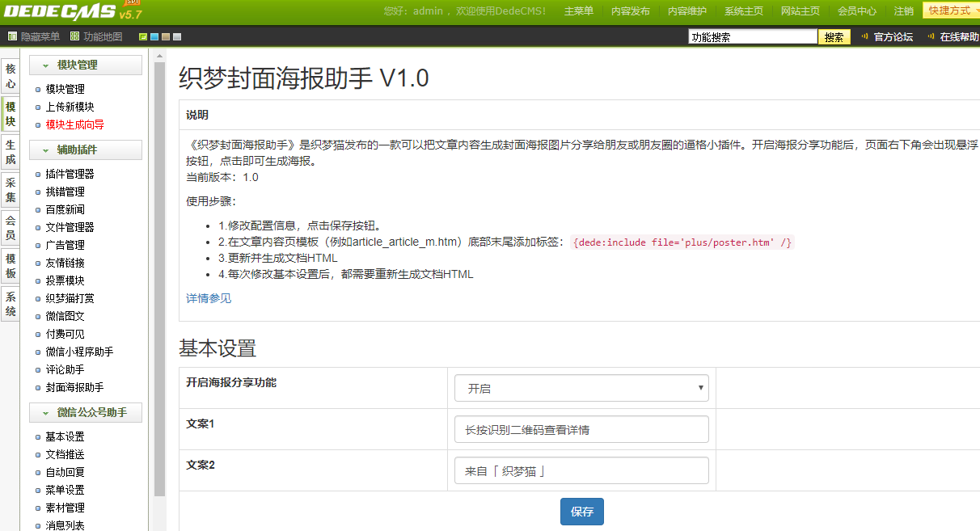Screen dimensions: 980x531
Task: Open 消息列表 in sidebar
Action: tap(65, 525)
